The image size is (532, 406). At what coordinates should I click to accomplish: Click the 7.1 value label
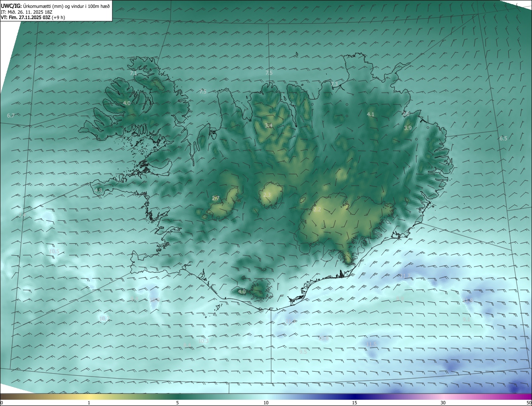[133, 73]
